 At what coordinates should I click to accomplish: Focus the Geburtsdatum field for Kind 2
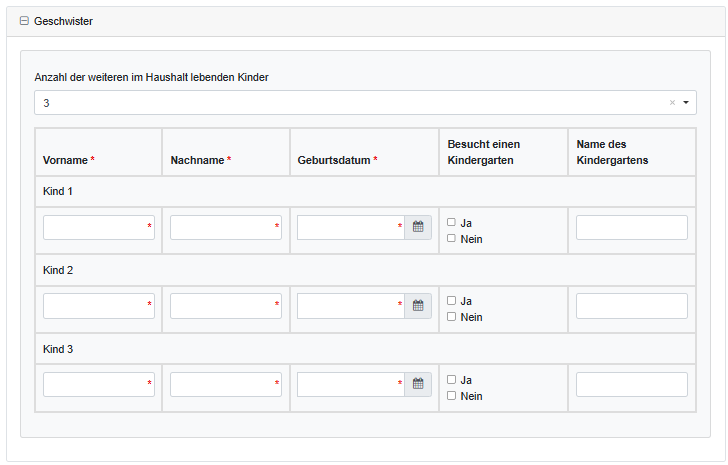click(347, 306)
